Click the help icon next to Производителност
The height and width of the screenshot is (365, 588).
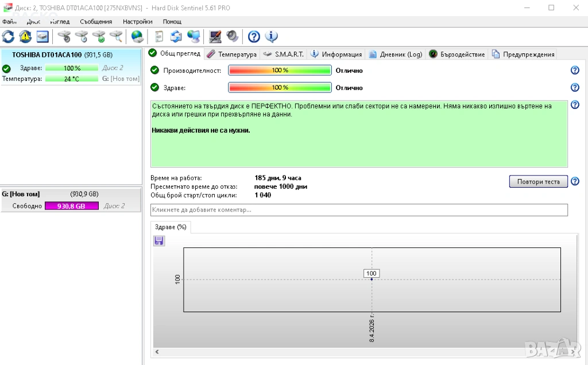pos(575,71)
